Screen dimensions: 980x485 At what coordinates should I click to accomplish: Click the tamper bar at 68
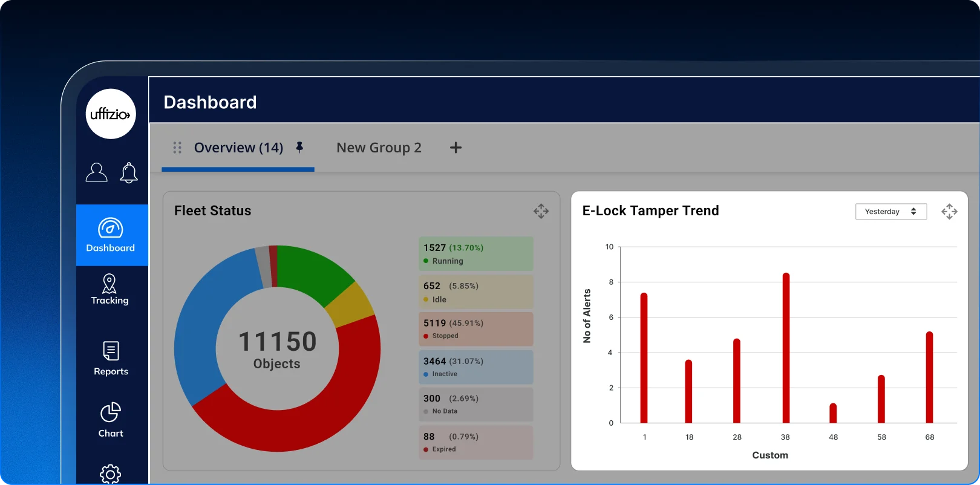tap(929, 377)
